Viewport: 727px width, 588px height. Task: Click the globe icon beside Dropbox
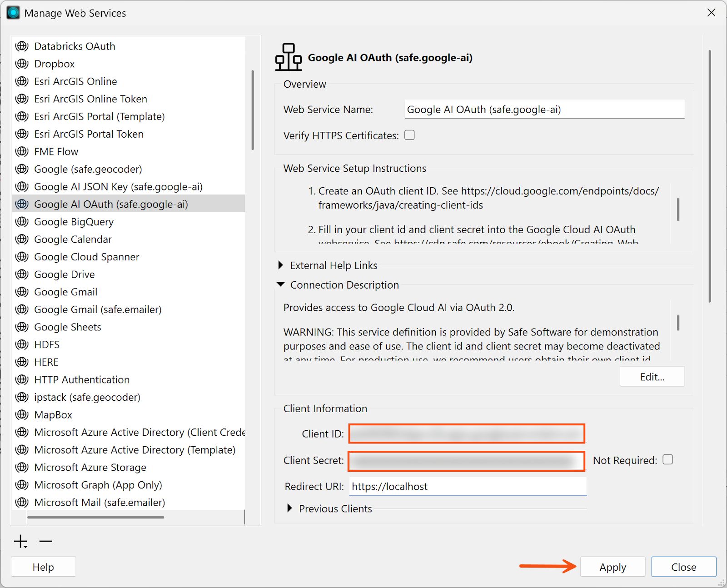pyautogui.click(x=22, y=64)
